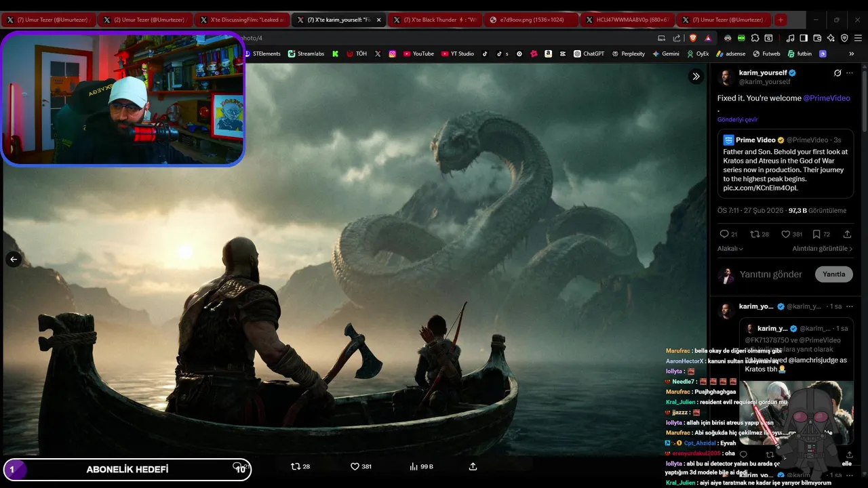Open the Gemini bookmark

click(x=666, y=54)
